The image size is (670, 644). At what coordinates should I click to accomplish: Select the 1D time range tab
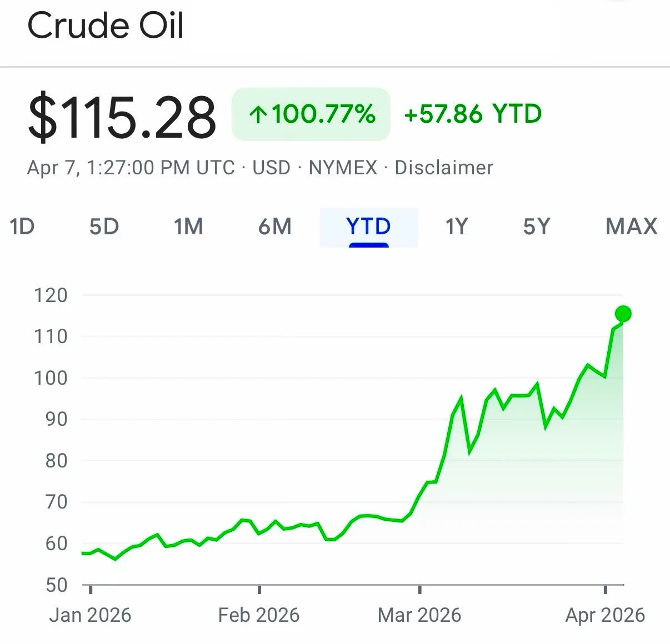pos(22,227)
